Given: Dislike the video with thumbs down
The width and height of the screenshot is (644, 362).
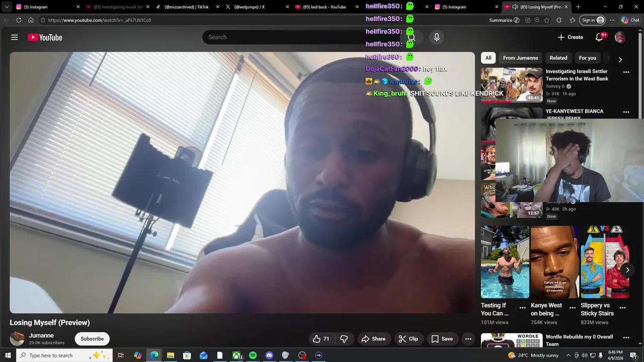Looking at the screenshot, I should 344,339.
